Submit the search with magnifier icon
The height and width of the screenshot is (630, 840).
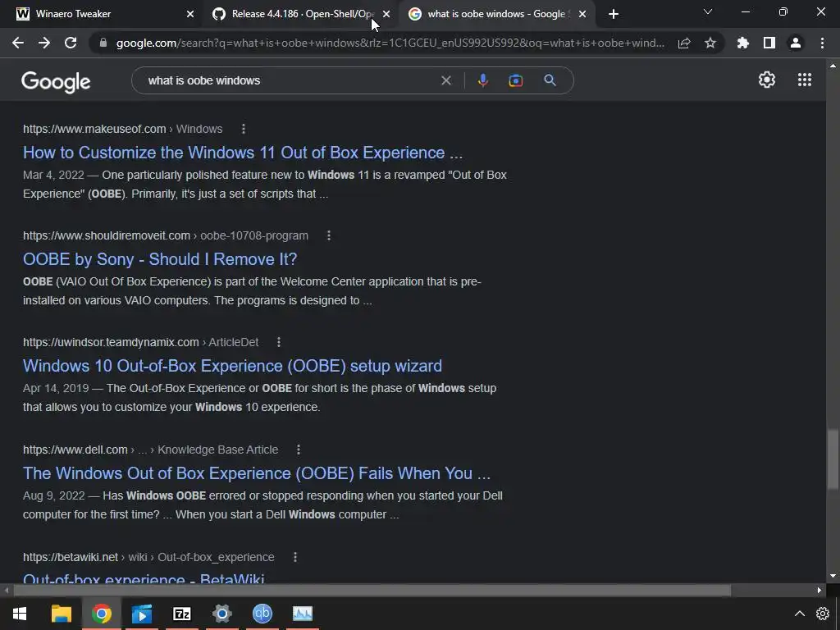(x=550, y=80)
